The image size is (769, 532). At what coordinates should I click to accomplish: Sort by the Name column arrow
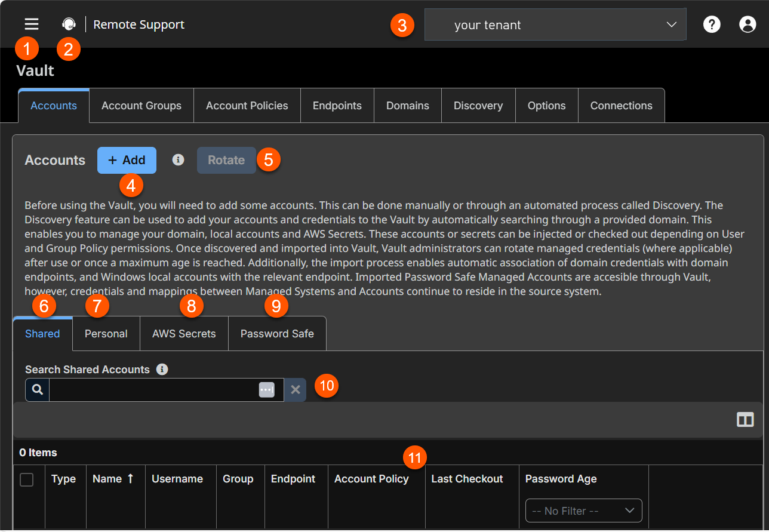[x=130, y=479]
